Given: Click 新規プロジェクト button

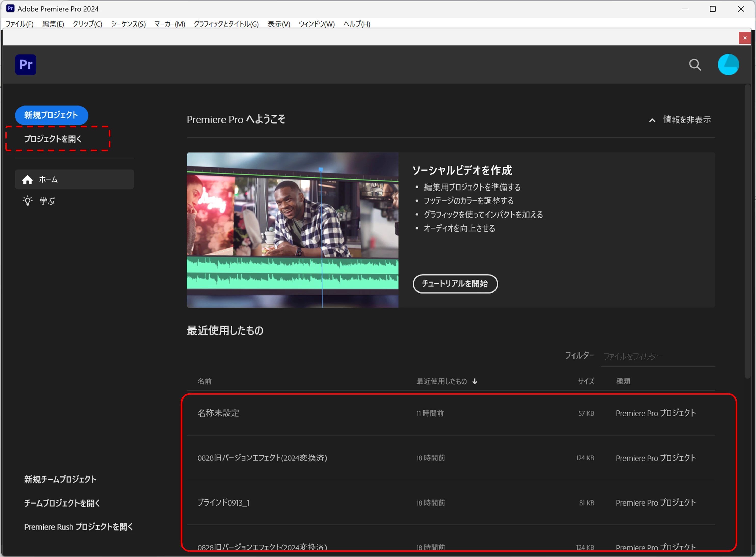Looking at the screenshot, I should [x=51, y=115].
